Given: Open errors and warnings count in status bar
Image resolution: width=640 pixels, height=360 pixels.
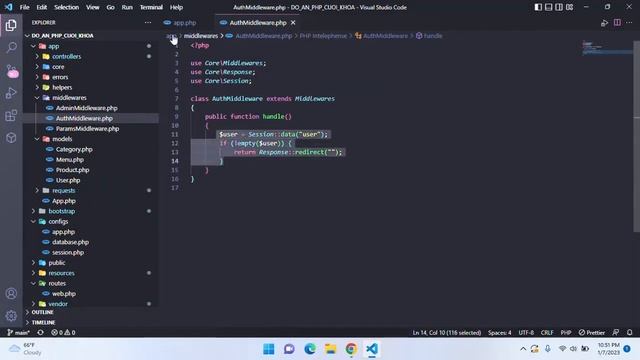Looking at the screenshot, I should click(63, 333).
